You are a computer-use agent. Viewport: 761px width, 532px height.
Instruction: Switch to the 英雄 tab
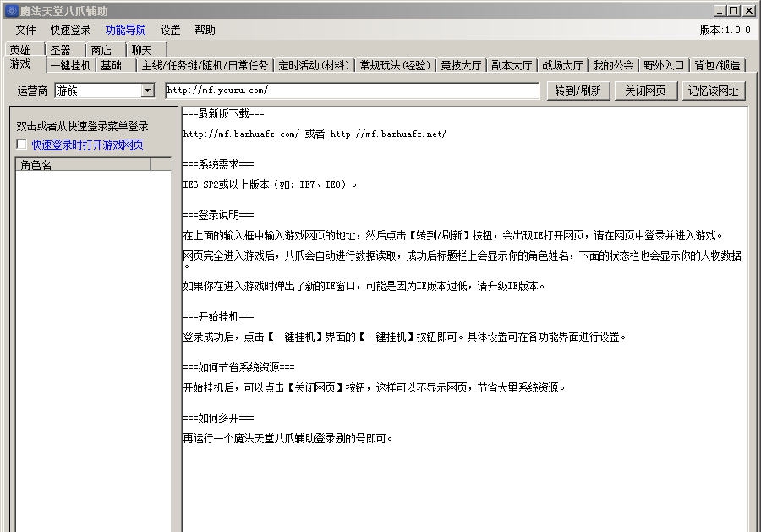pyautogui.click(x=19, y=49)
